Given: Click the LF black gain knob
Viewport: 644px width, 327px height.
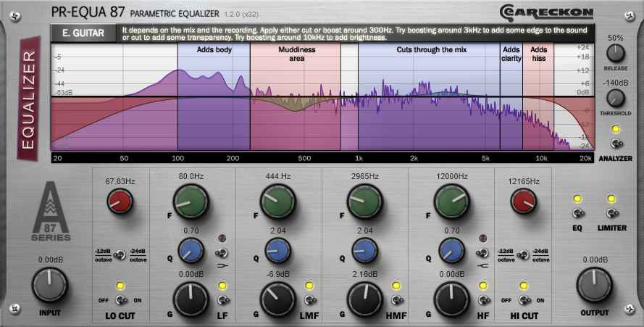Looking at the screenshot, I should (x=191, y=299).
